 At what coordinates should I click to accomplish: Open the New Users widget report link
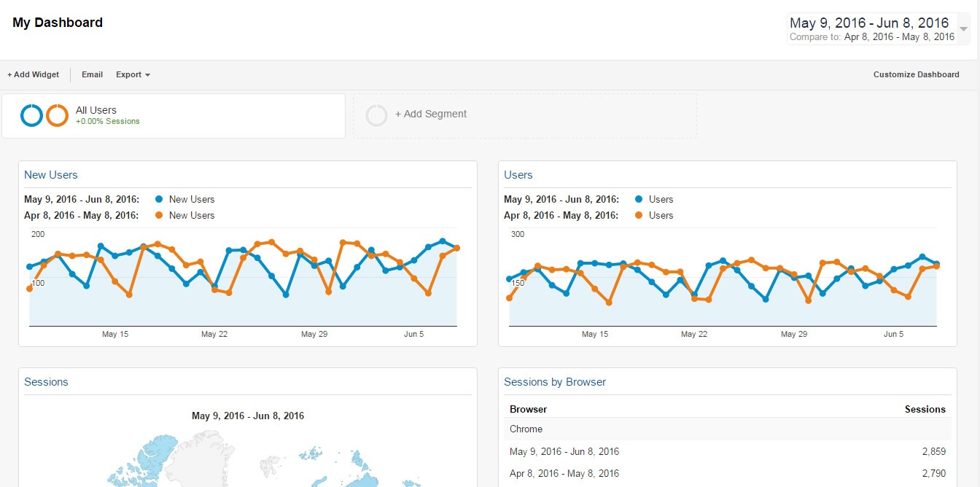50,174
